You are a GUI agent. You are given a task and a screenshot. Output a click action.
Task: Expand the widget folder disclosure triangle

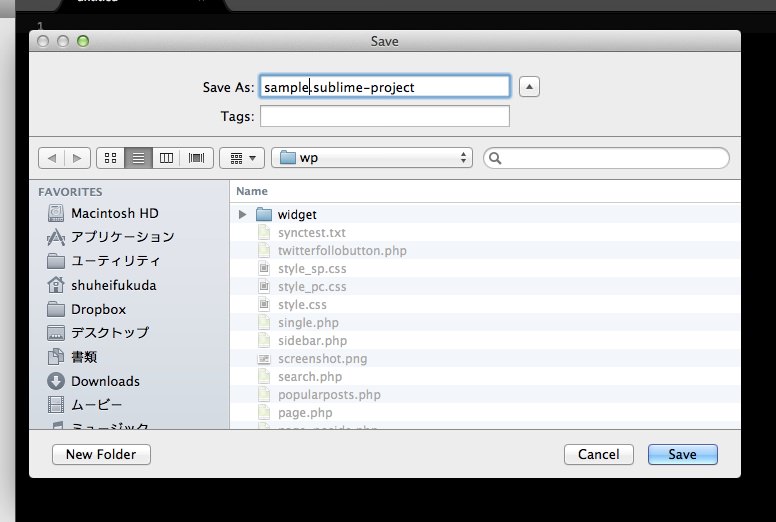(242, 214)
